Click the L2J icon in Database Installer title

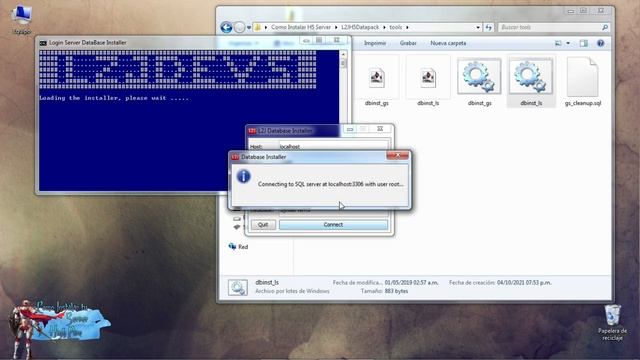click(x=235, y=157)
